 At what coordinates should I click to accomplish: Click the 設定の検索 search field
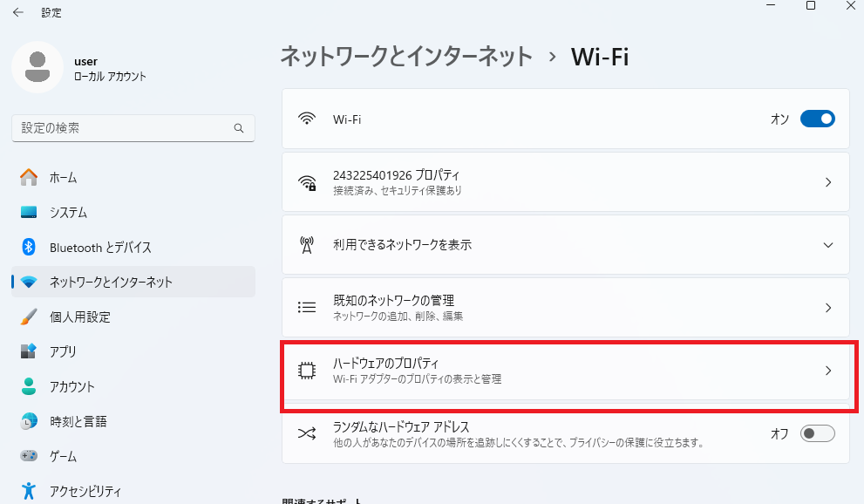tap(122, 128)
